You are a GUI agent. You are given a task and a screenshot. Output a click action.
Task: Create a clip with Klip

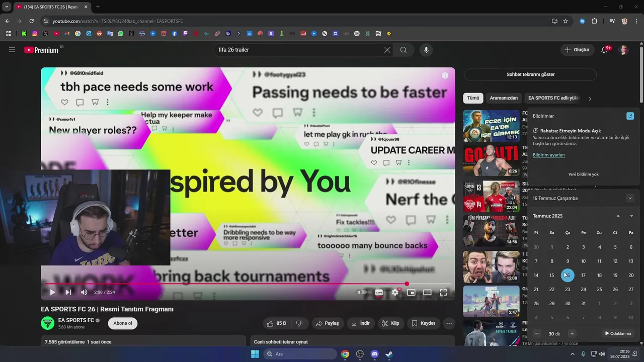(390, 323)
